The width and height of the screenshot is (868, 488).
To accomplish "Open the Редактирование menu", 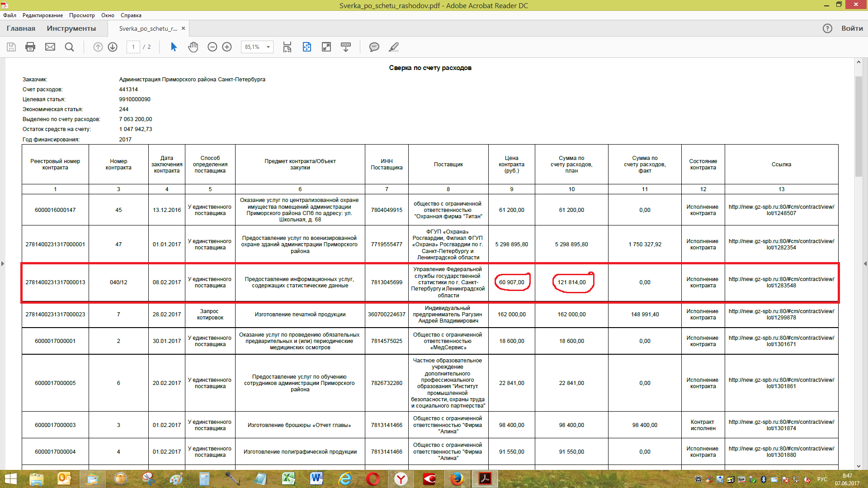I will (x=43, y=15).
